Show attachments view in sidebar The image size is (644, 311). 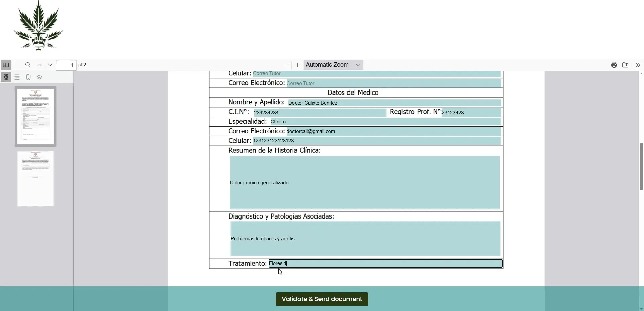pos(28,77)
